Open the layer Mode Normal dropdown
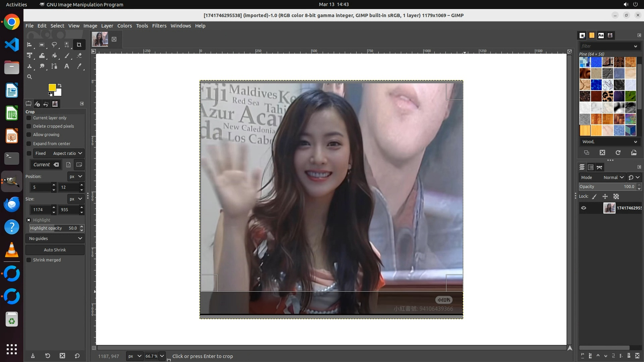Viewport: 644px width, 362px height. 613,177
